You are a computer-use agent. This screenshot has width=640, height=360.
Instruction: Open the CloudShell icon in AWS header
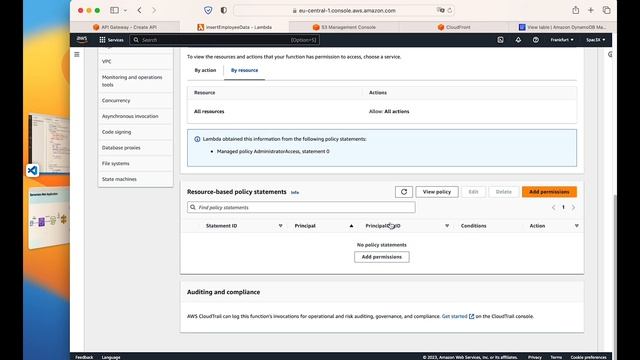[x=500, y=40]
